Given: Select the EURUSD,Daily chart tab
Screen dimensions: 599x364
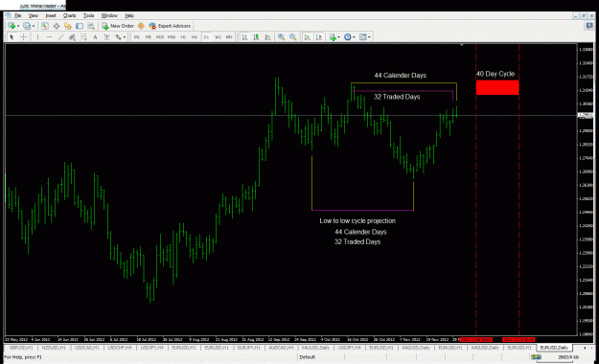Looking at the screenshot, I should click(x=554, y=348).
